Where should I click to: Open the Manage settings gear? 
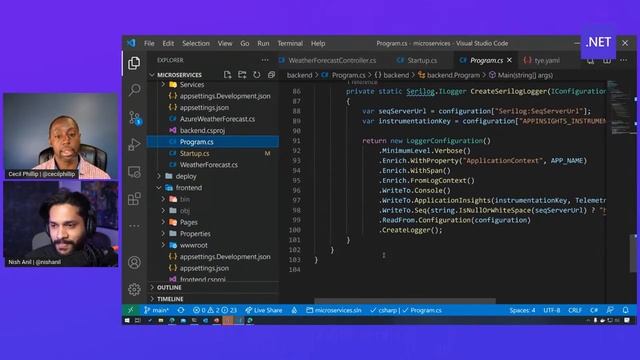click(134, 289)
